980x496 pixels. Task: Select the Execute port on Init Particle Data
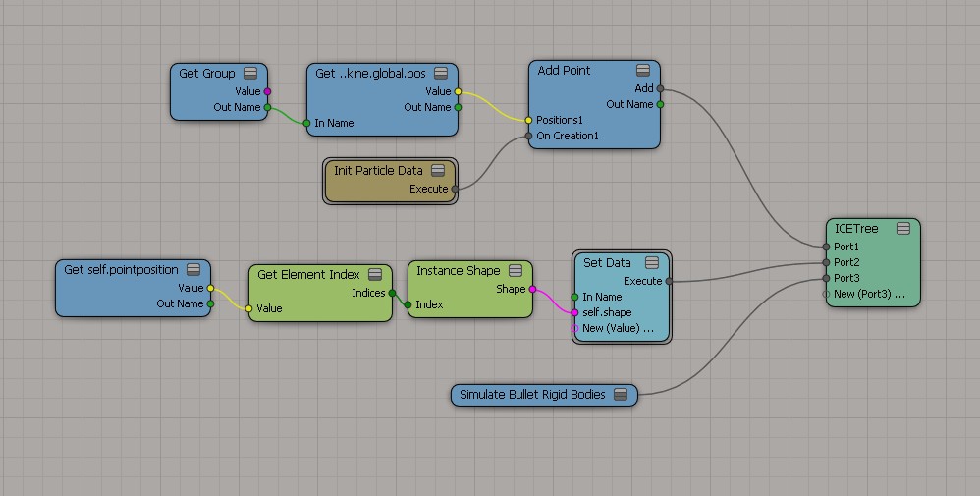[455, 189]
